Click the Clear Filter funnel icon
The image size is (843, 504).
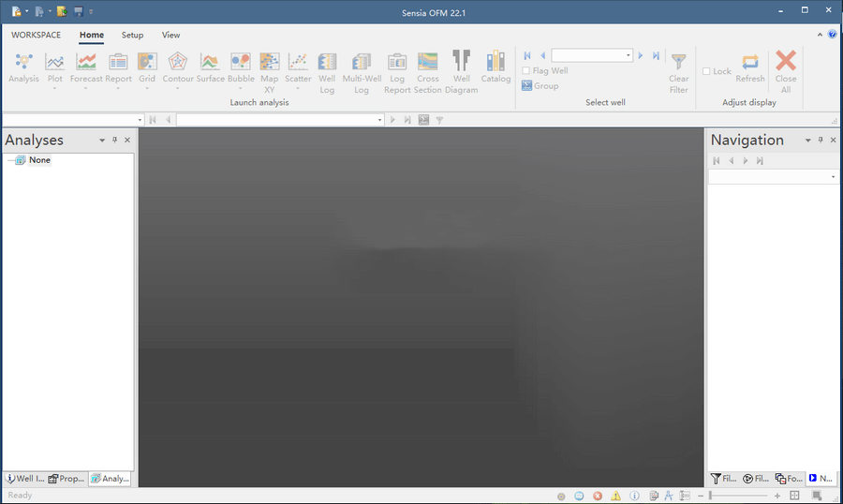[679, 63]
